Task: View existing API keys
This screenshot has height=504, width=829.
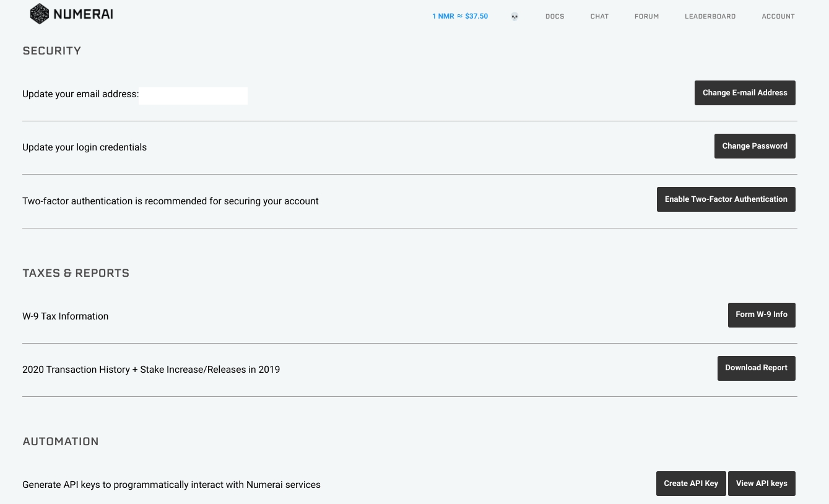Action: (761, 484)
